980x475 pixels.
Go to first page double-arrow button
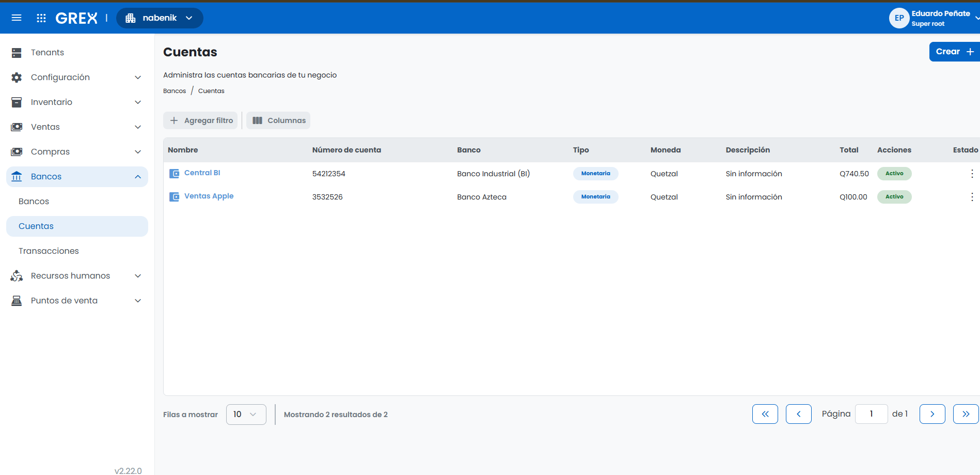coord(765,414)
